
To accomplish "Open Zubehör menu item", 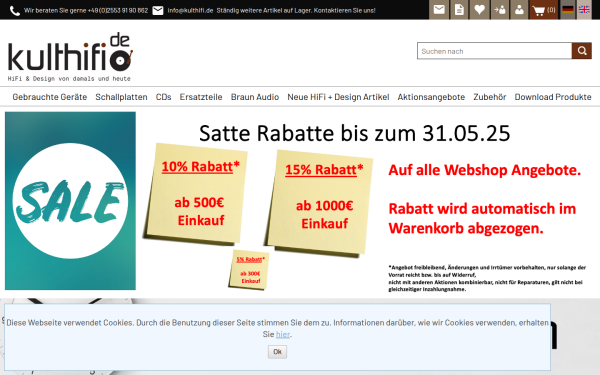I will (490, 97).
